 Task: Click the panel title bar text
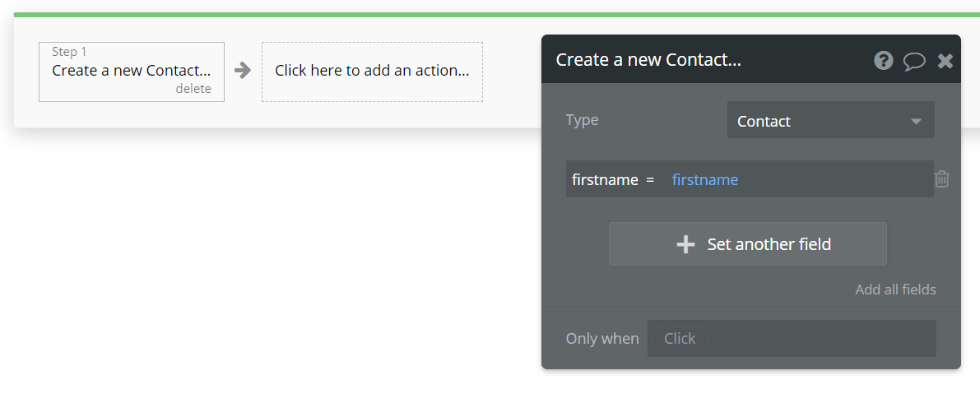(x=648, y=60)
